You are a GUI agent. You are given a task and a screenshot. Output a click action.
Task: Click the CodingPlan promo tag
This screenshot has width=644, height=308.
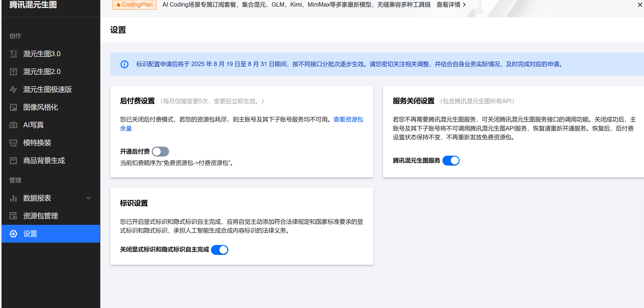tap(134, 4)
